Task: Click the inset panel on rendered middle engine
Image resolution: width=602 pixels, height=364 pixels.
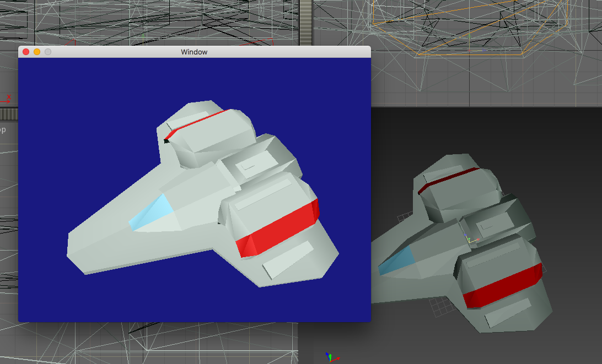Action: [251, 162]
